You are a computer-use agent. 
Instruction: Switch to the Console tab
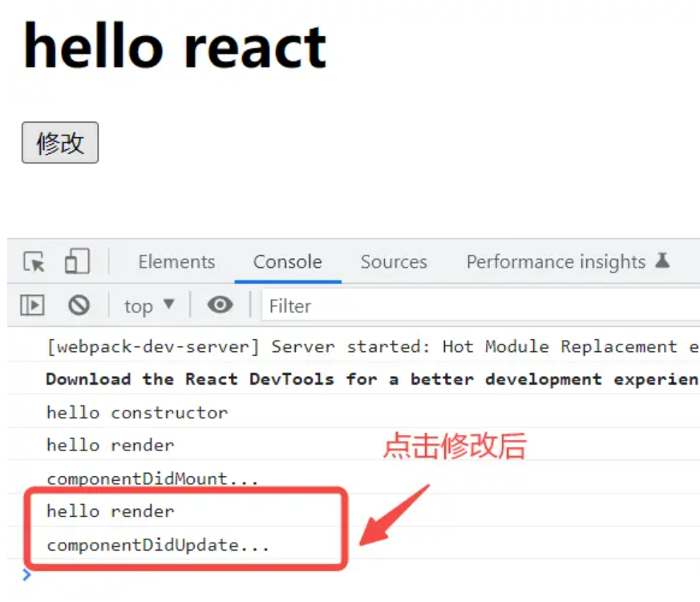pos(288,261)
